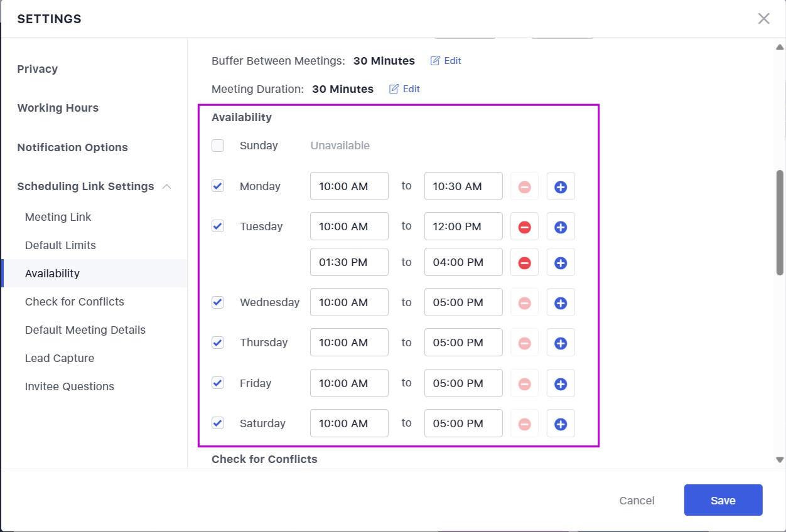Open Wednesday's 10:00 AM start time picker
The height and width of the screenshot is (532, 786).
[x=349, y=302]
